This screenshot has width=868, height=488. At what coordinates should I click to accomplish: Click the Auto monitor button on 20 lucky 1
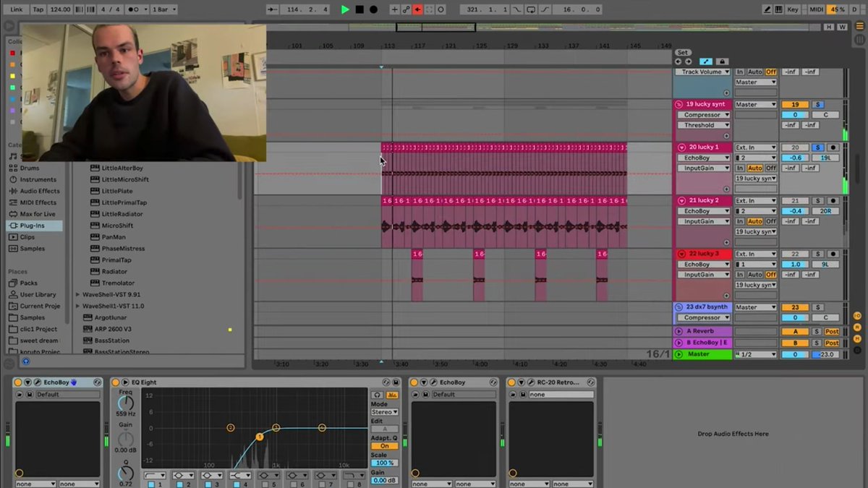click(755, 168)
